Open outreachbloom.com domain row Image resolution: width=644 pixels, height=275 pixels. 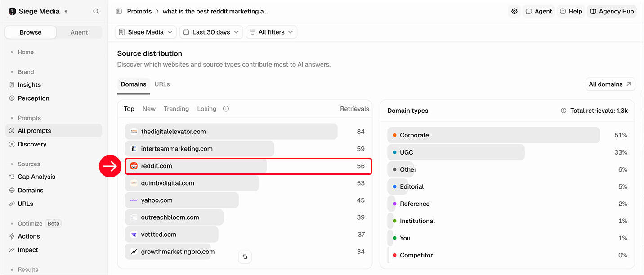[245, 217]
